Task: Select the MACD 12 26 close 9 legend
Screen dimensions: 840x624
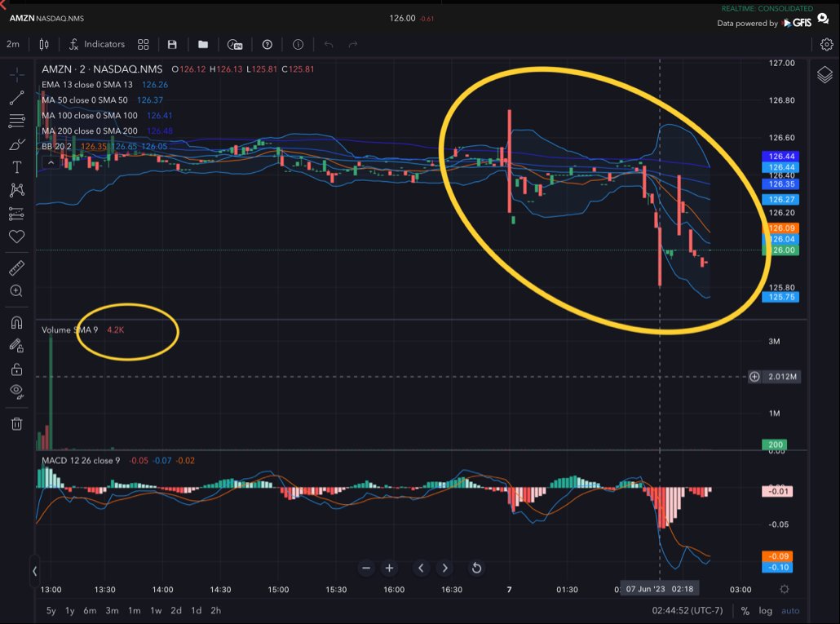Action: pos(81,461)
